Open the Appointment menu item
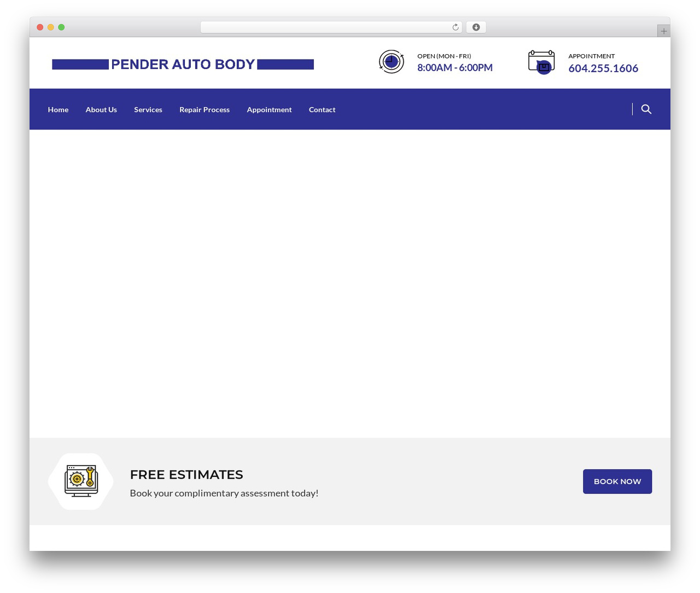This screenshot has height=593, width=700. click(269, 109)
